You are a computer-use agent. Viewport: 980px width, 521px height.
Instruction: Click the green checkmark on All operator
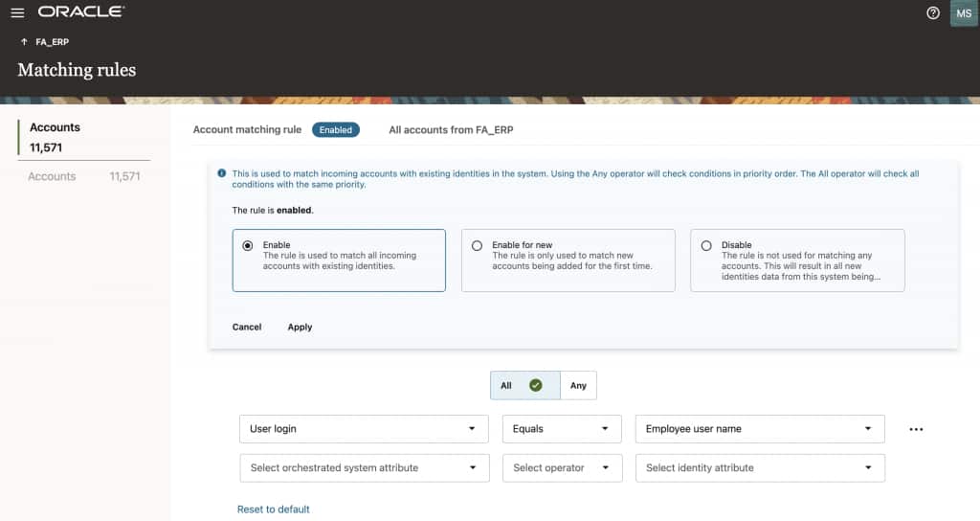[536, 385]
